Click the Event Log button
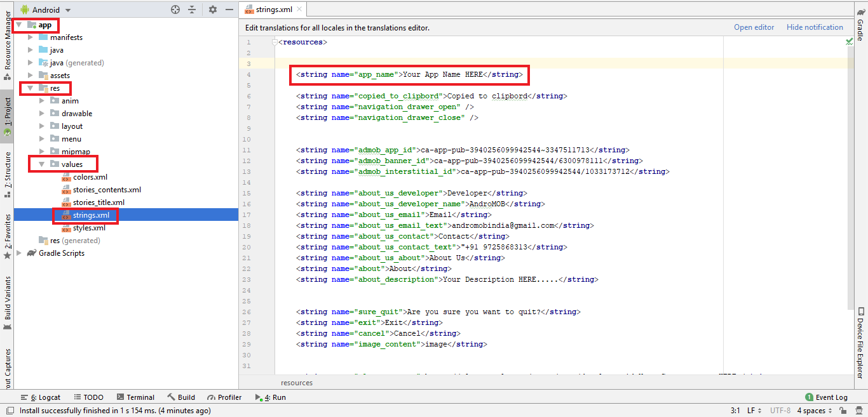This screenshot has height=417, width=868. tap(826, 397)
